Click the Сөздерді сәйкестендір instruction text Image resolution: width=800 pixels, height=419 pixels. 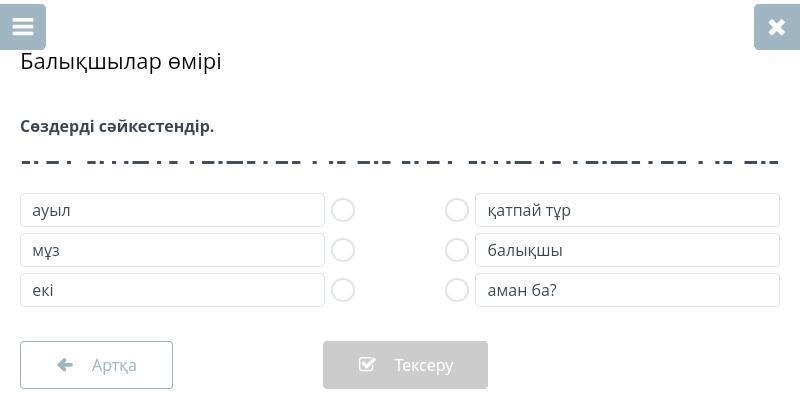click(117, 127)
